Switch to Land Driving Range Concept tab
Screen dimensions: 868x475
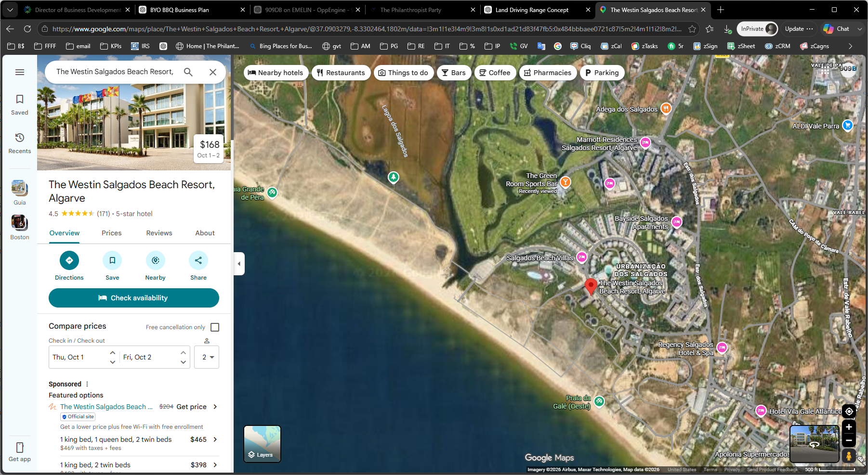[x=537, y=10]
